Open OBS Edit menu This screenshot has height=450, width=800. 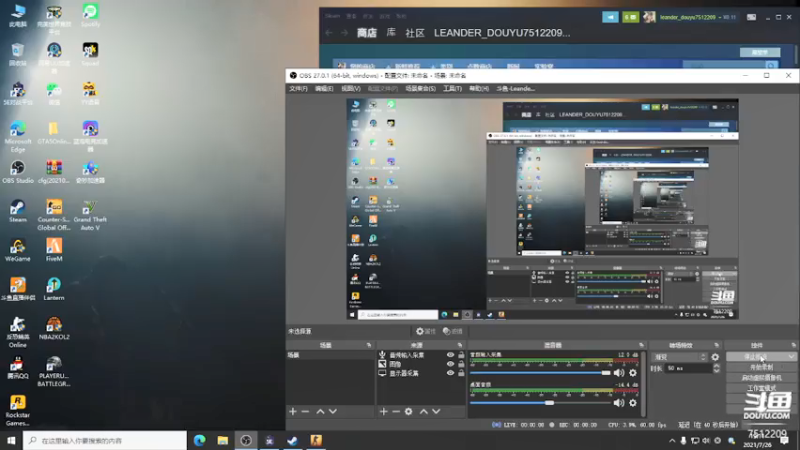(x=324, y=89)
